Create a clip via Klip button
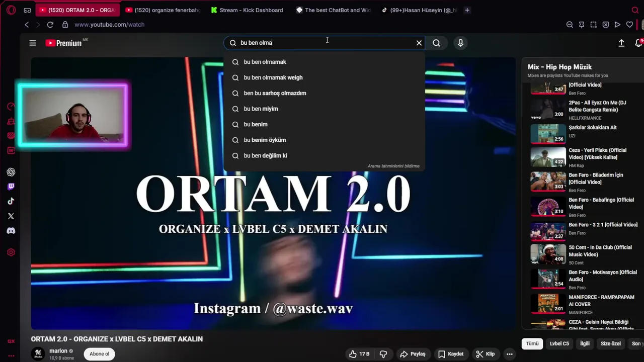This screenshot has height=362, width=644. click(486, 354)
